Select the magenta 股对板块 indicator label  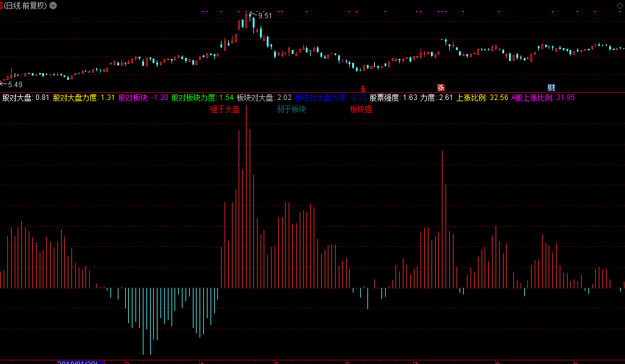point(133,98)
